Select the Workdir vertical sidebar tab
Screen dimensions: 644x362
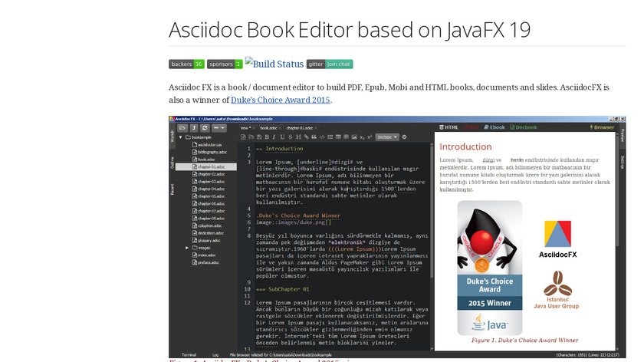(172, 136)
